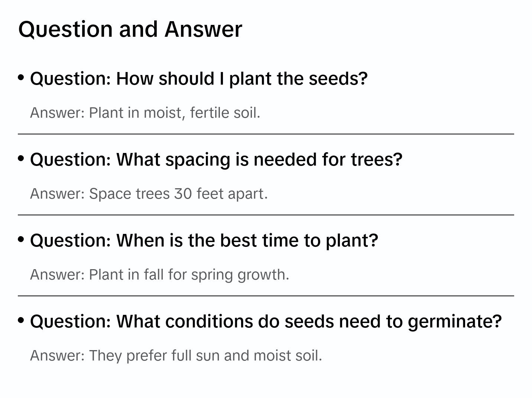Click the bullet beside the tree spacing question

pyautogui.click(x=21, y=158)
